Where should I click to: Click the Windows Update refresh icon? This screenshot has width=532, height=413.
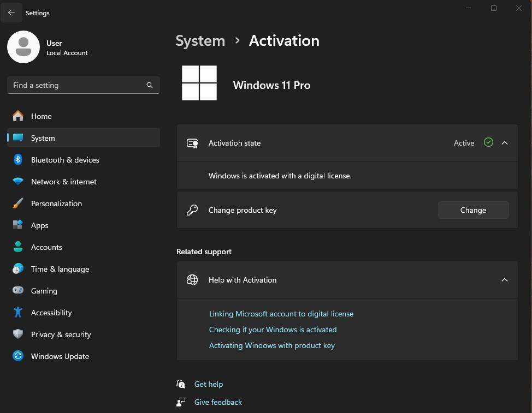[18, 356]
